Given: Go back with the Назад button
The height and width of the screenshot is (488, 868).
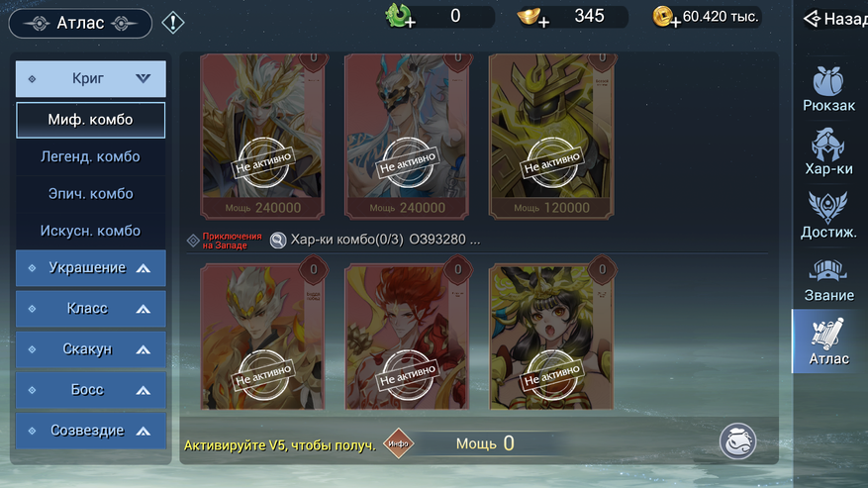Looking at the screenshot, I should click(x=835, y=19).
